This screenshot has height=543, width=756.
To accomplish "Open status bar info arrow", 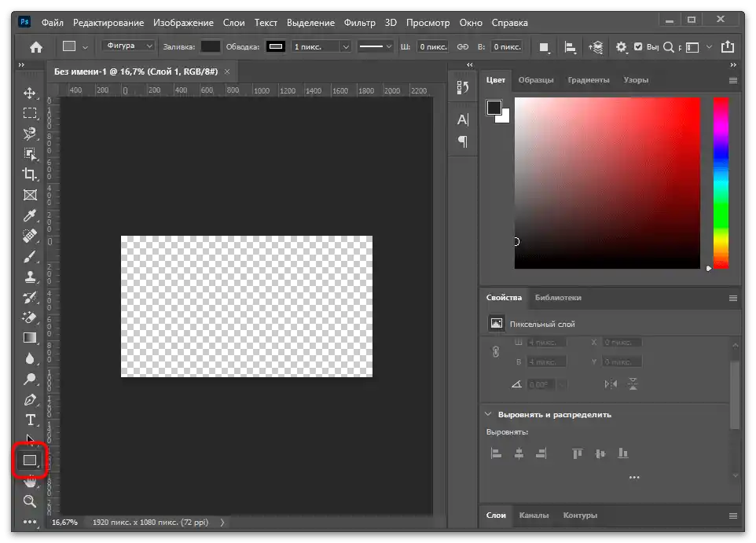I will point(222,523).
